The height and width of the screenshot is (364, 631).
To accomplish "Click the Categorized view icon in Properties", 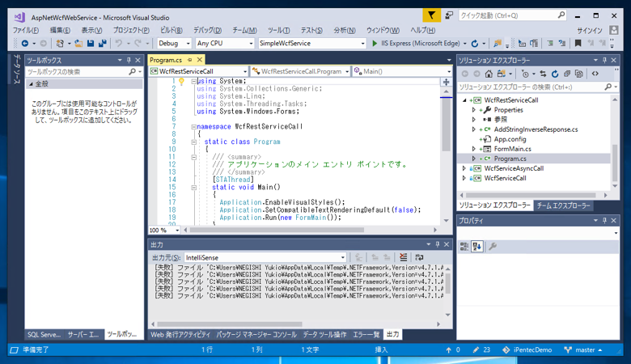I will coord(464,247).
